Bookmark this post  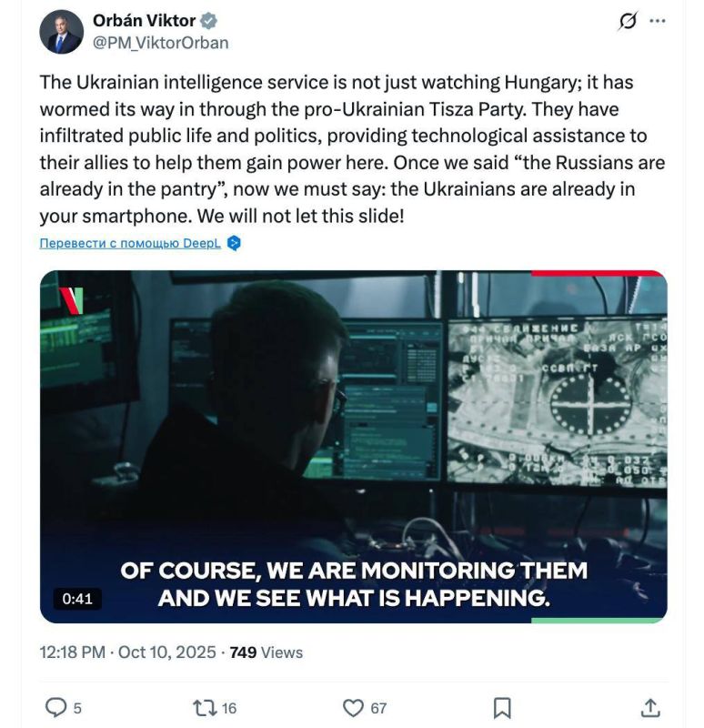point(501,707)
